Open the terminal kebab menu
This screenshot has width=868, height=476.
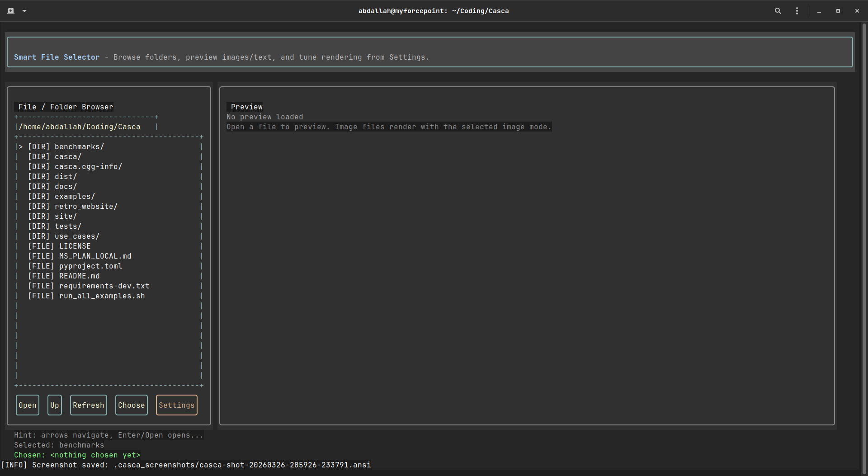(x=797, y=10)
